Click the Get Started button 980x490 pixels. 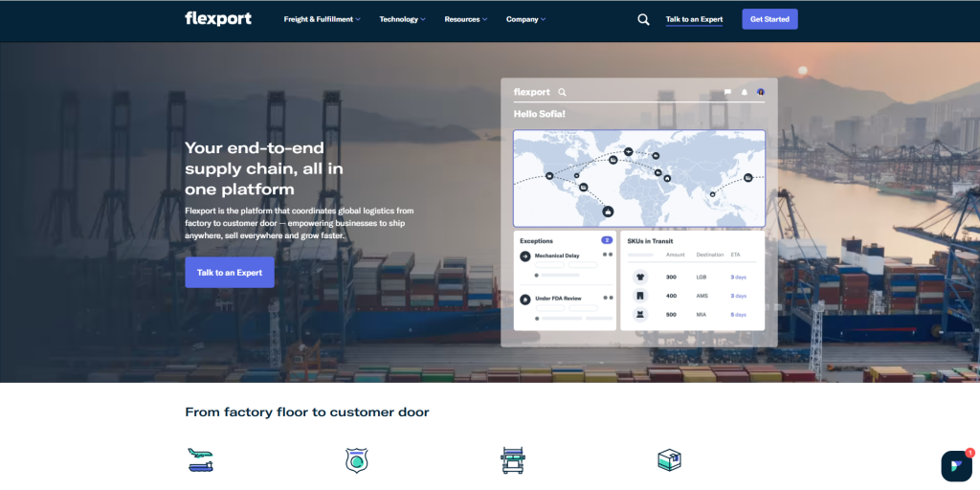click(x=769, y=19)
